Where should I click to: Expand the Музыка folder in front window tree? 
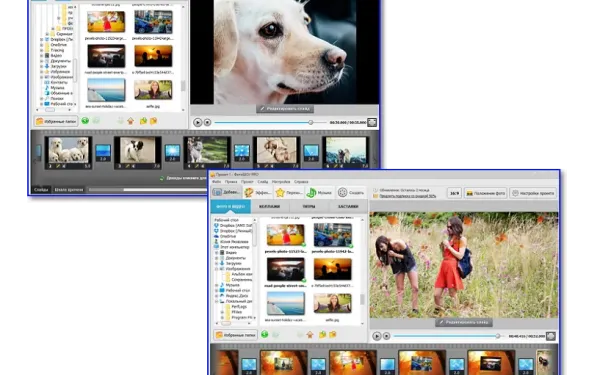pyautogui.click(x=217, y=285)
